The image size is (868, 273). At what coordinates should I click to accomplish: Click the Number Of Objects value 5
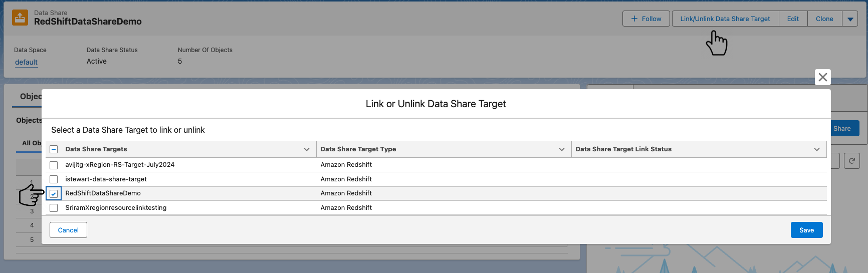(180, 61)
